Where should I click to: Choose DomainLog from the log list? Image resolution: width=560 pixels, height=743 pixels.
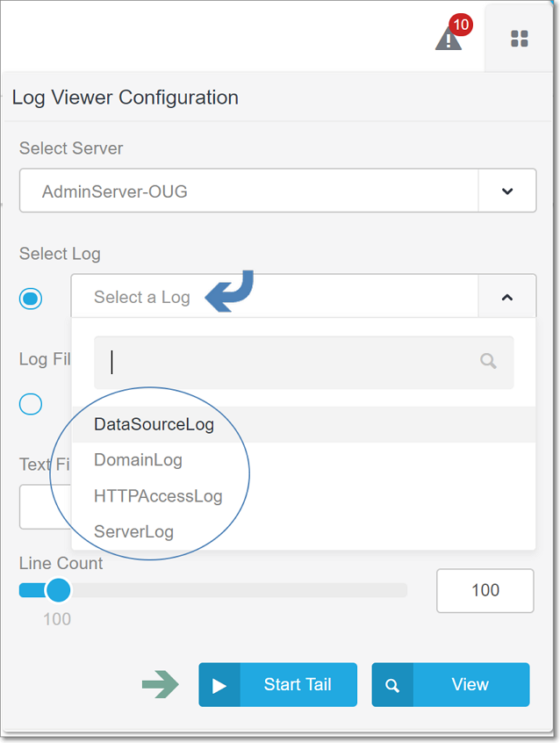click(138, 460)
